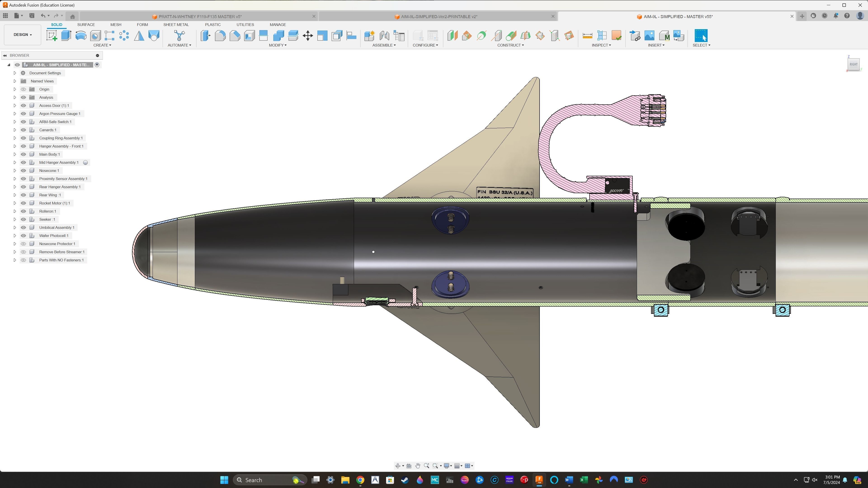Show the Nosecone Protector:1 component
The image size is (868, 488).
(x=23, y=244)
